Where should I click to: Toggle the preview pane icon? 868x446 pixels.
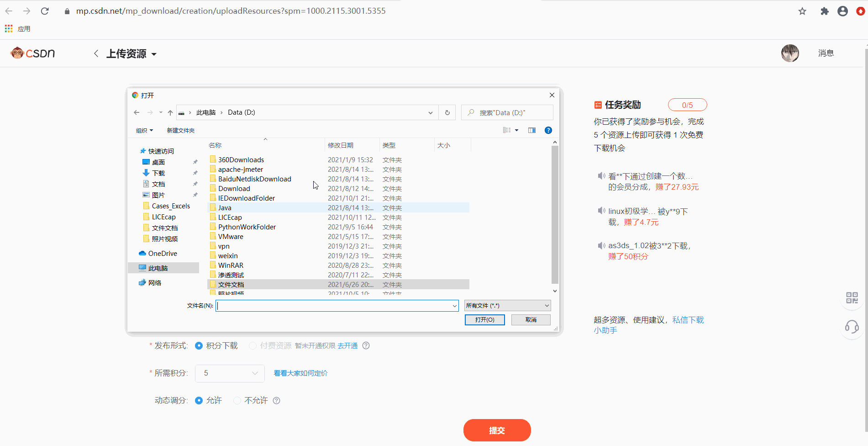click(532, 130)
